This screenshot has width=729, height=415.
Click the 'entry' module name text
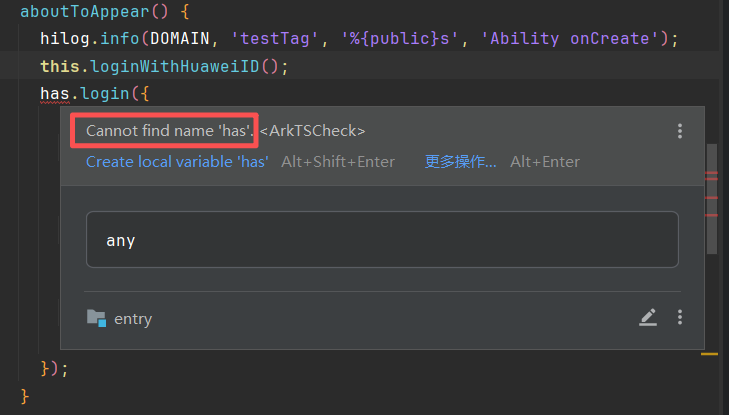(133, 319)
